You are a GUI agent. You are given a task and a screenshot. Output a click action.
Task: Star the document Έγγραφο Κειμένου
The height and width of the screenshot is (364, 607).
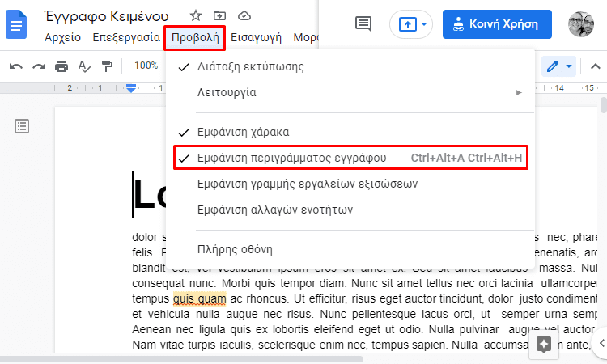coord(196,16)
